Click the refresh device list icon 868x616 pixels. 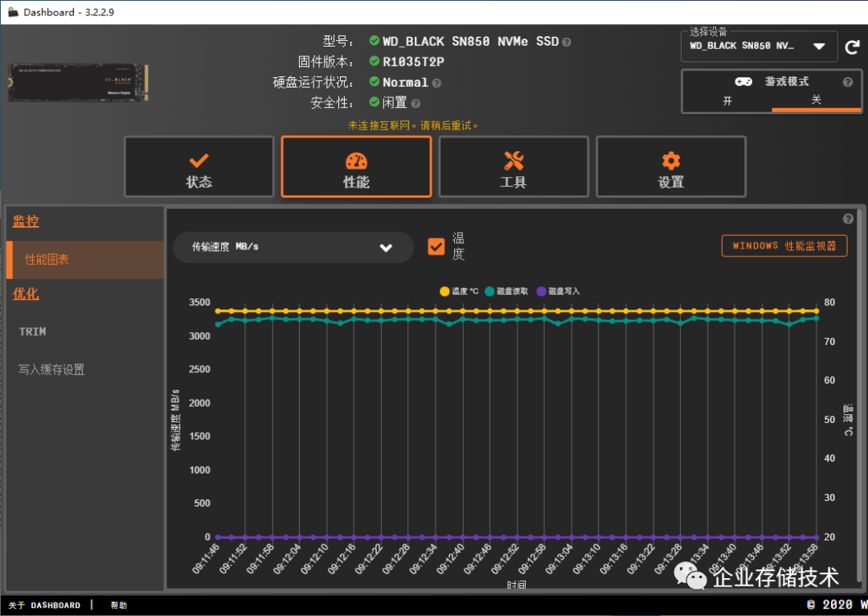852,47
